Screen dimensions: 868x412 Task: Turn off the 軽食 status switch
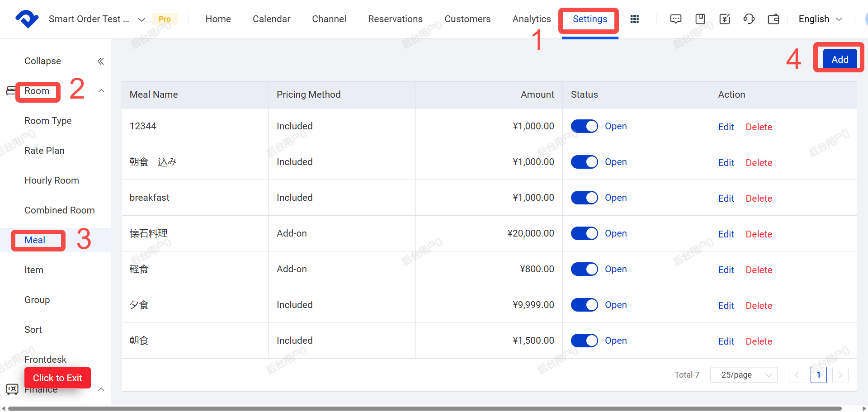585,269
